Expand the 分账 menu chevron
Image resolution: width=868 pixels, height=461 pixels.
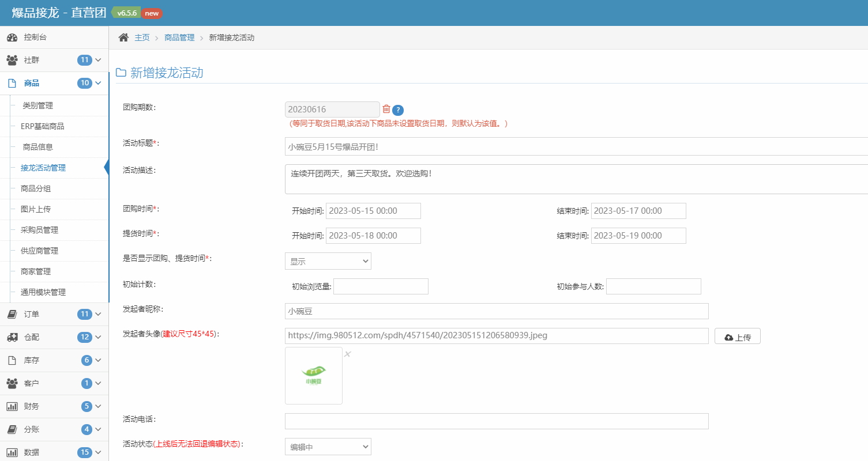pyautogui.click(x=98, y=429)
